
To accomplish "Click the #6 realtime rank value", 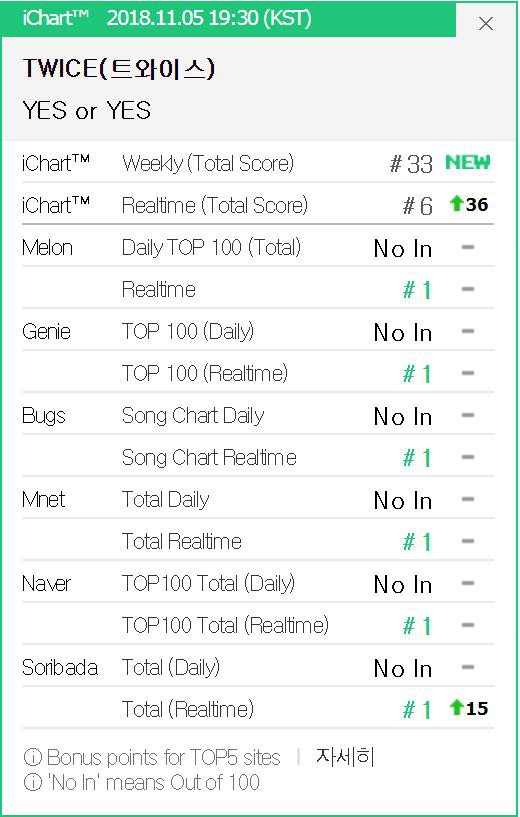I will coord(417,206).
